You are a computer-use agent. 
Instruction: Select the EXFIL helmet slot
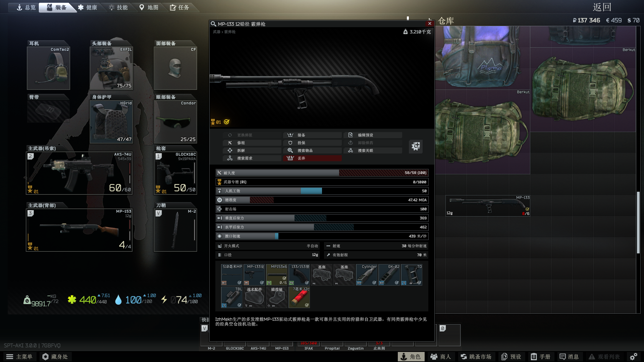click(x=111, y=68)
